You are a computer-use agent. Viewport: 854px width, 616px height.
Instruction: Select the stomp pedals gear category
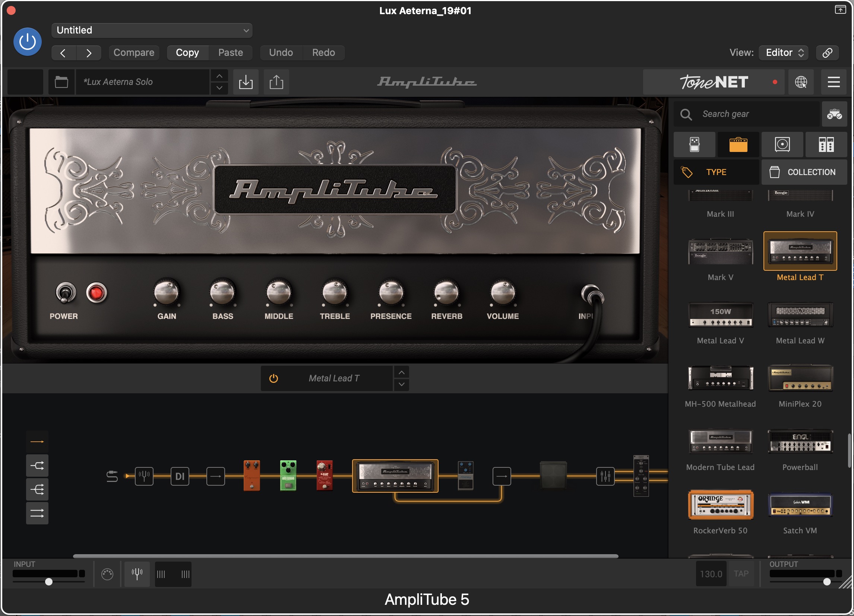click(695, 145)
